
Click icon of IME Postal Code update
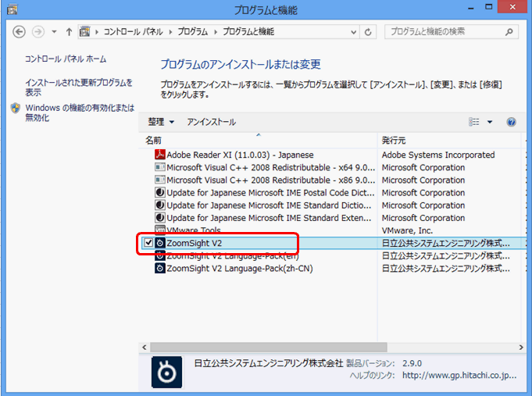[160, 192]
